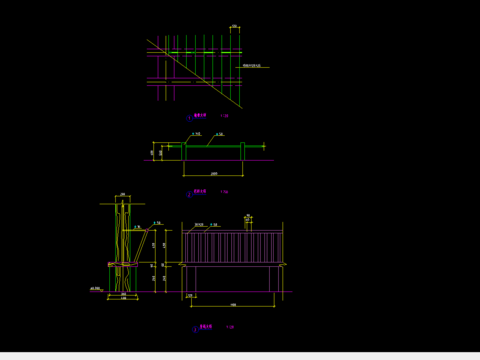480x360 pixels.
Task: Select the vertical balusters of bench elevation
Action: click(x=232, y=247)
